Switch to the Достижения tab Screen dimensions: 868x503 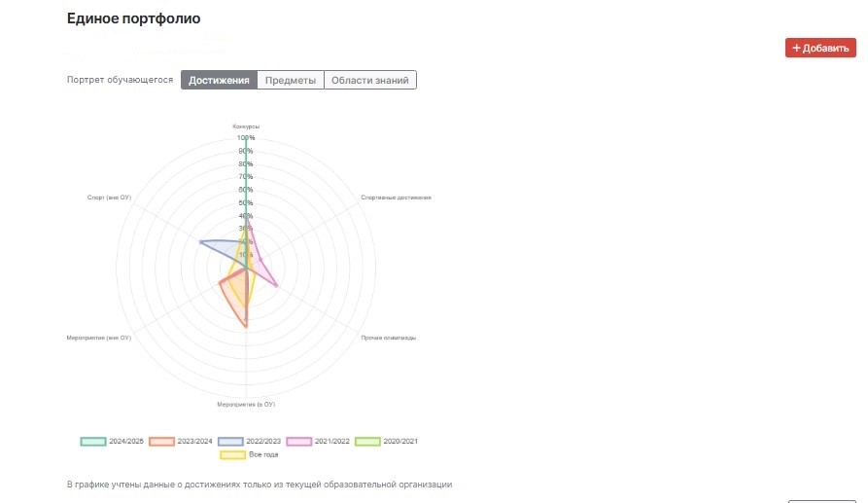tap(219, 80)
